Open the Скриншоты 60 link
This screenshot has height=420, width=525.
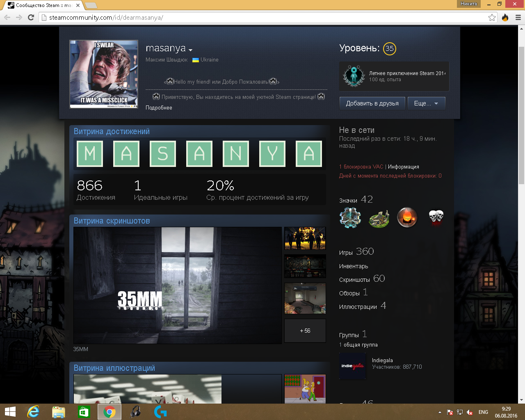click(362, 278)
